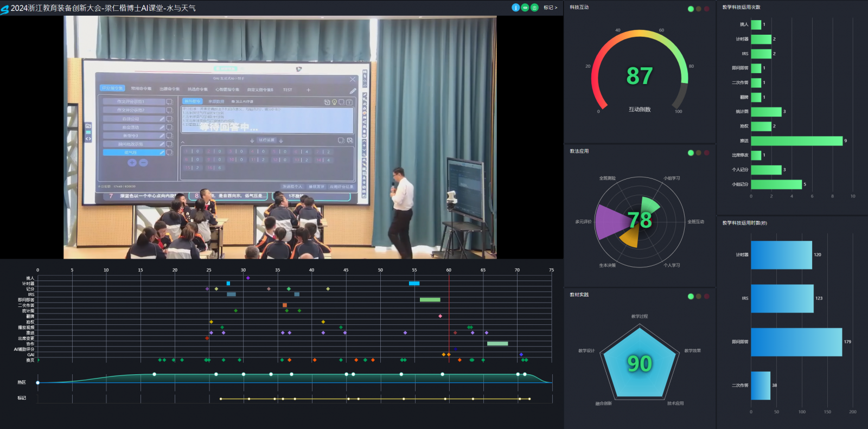The width and height of the screenshot is (868, 429).
Task: Click the green comment icon in title bar
Action: point(525,8)
